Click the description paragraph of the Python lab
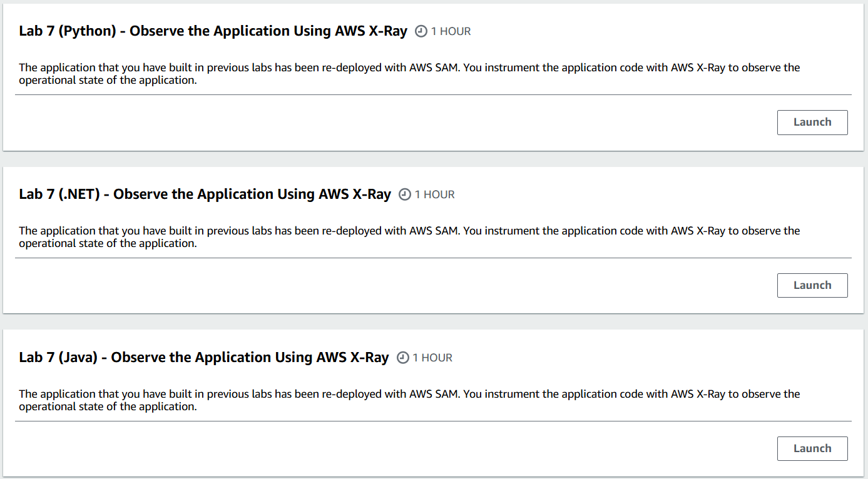The image size is (868, 479). tap(409, 74)
